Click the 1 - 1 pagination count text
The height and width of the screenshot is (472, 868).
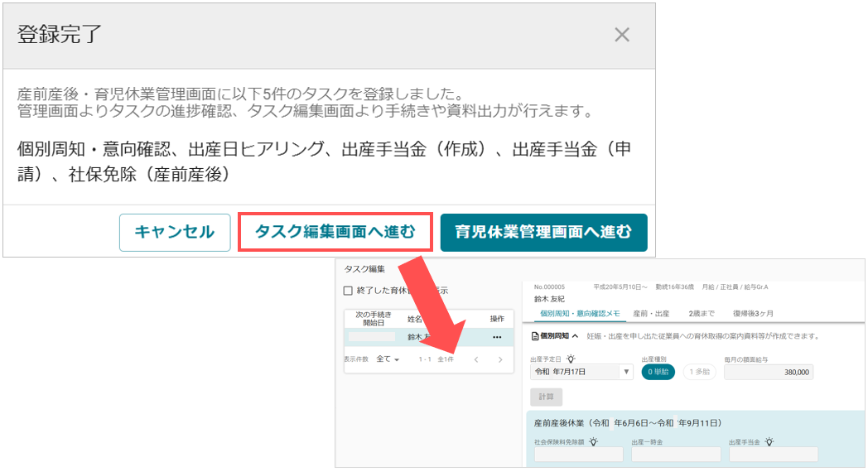pos(425,359)
